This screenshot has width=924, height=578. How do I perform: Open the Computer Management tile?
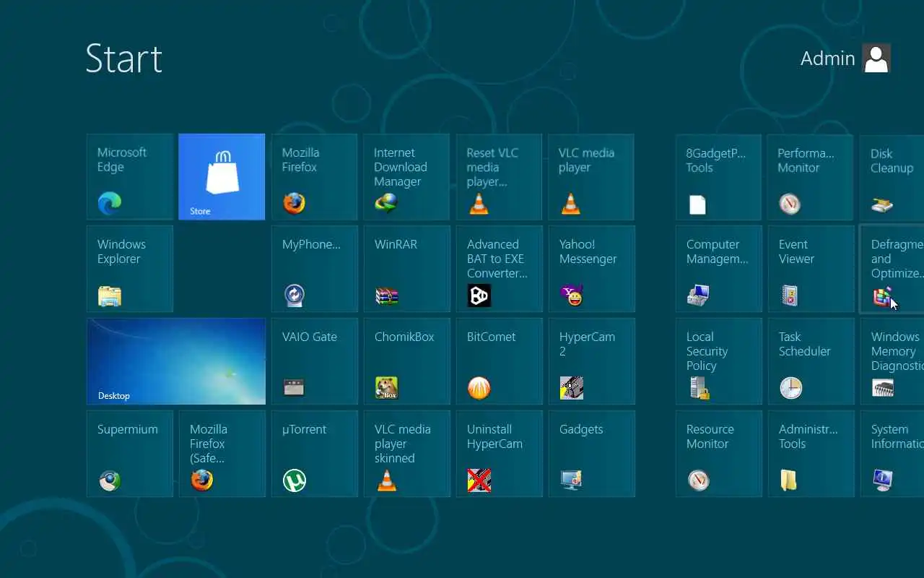click(718, 269)
